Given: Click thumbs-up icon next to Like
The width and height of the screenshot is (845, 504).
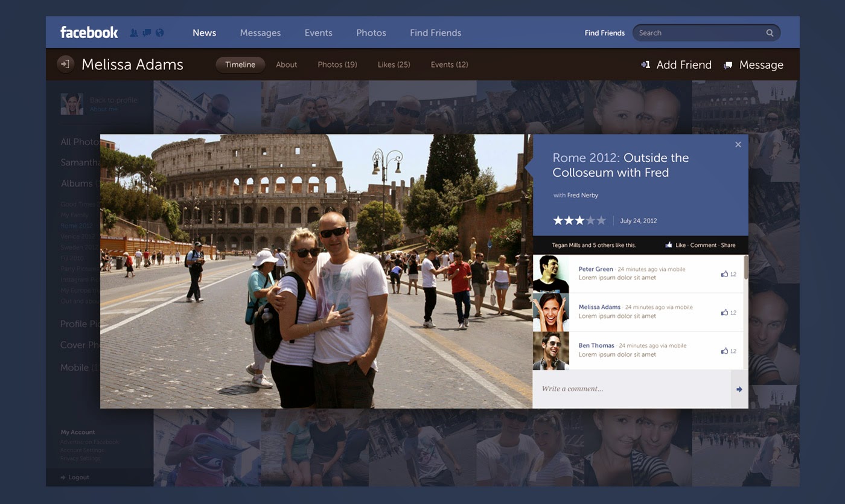Looking at the screenshot, I should click(669, 245).
